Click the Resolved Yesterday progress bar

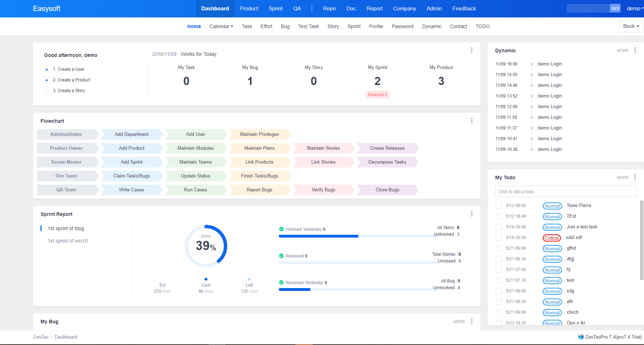(359, 290)
